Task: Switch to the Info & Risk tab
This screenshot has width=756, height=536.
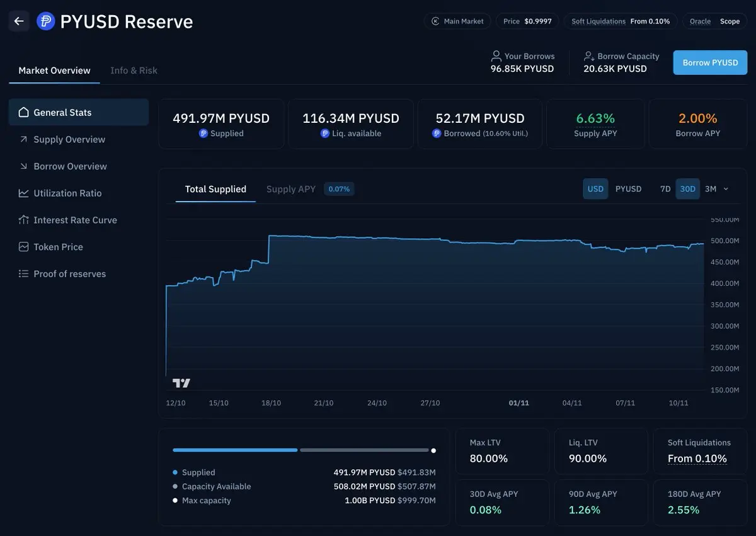Action: pyautogui.click(x=134, y=71)
